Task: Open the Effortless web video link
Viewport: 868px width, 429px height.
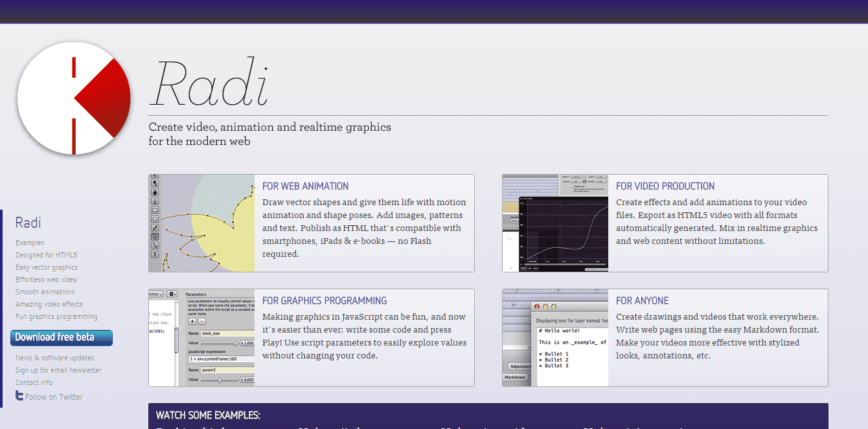Action: 46,280
